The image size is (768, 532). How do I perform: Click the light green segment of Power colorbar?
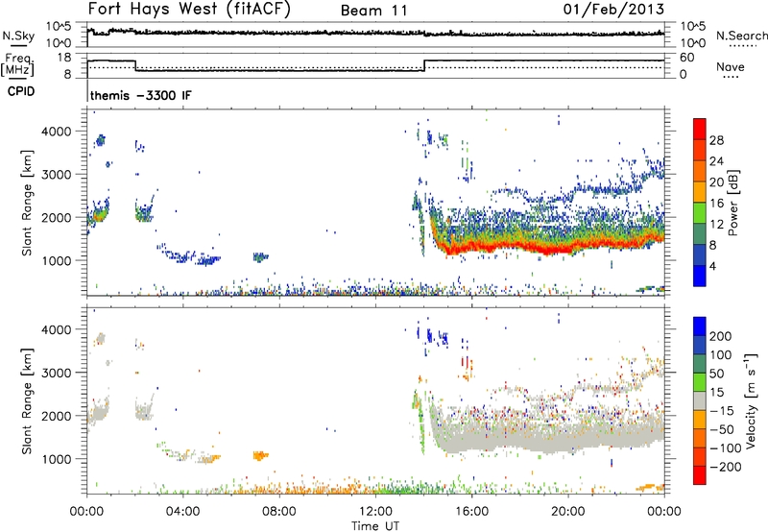[x=700, y=213]
